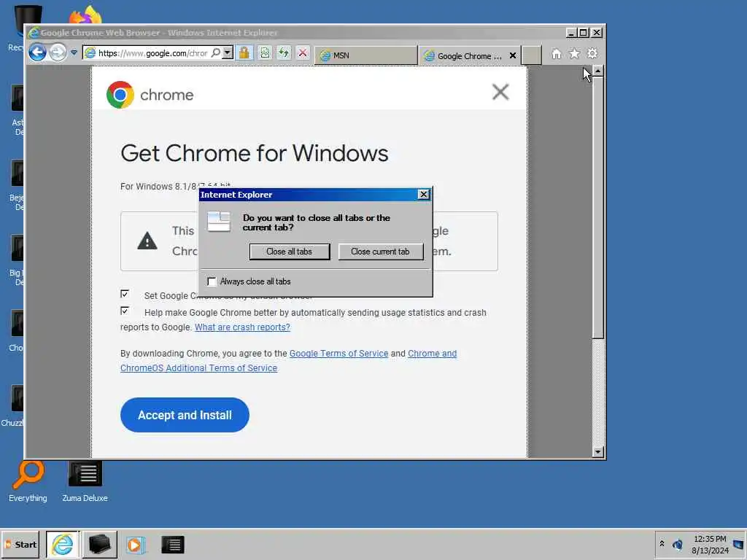Open the Tools gear icon

[x=592, y=54]
